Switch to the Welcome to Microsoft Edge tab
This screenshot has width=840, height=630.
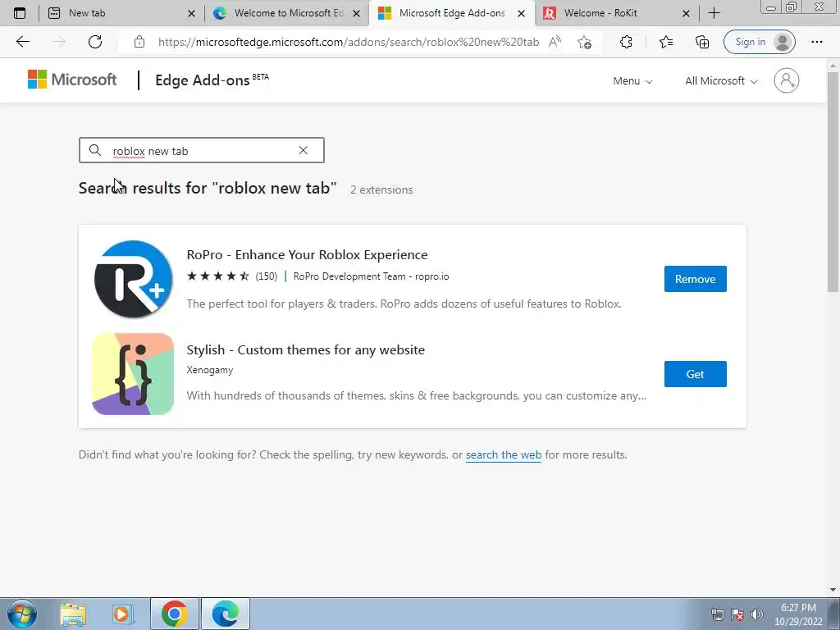click(x=286, y=13)
